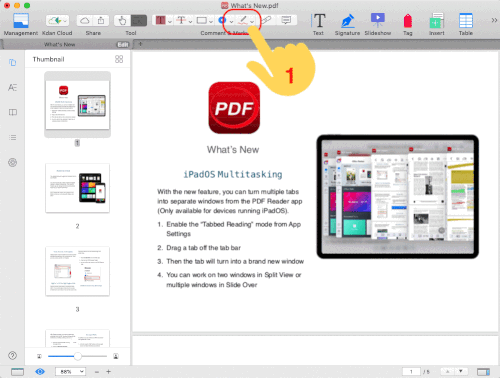Toggle the sidebar panel button at the bottom left

(17, 372)
